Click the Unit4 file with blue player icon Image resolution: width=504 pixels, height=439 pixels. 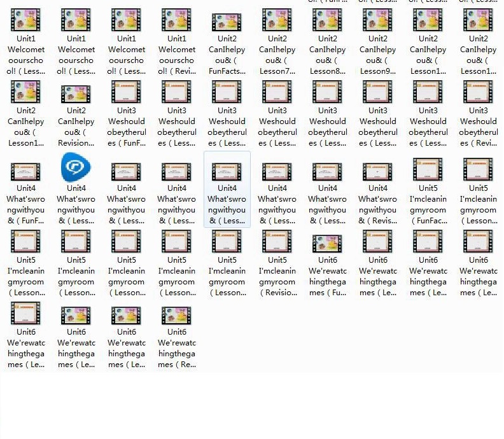(x=76, y=169)
